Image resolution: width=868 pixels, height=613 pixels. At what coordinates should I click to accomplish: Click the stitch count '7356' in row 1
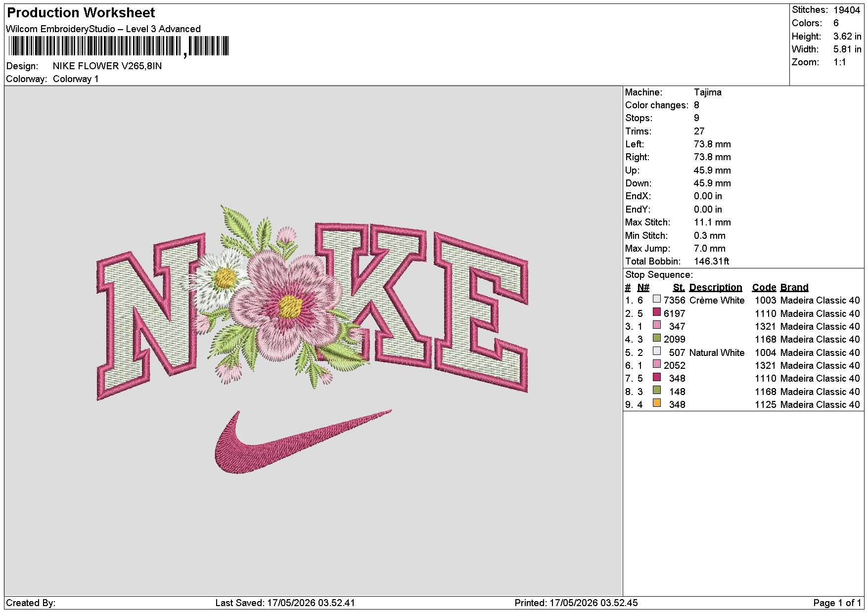675,301
